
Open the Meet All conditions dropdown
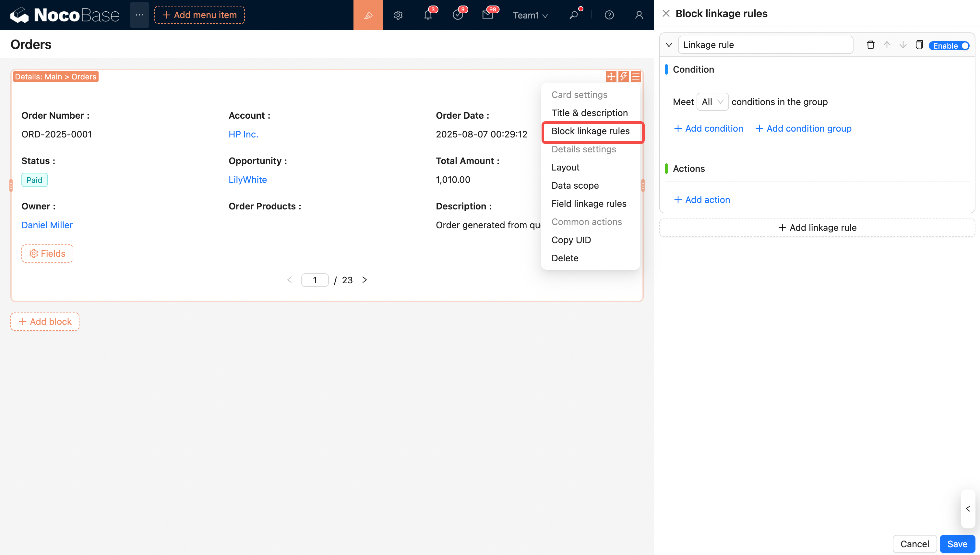pyautogui.click(x=712, y=102)
